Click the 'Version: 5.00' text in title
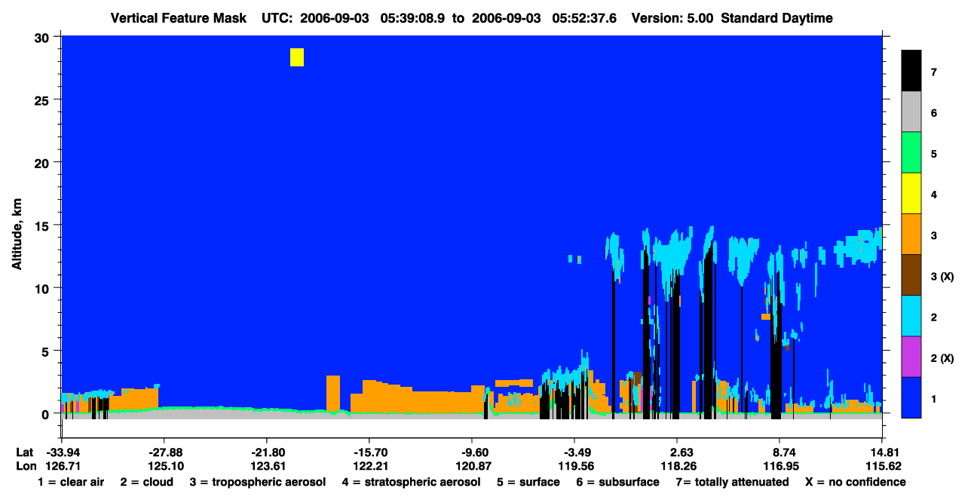Viewport: 980px width, 503px height. (672, 18)
